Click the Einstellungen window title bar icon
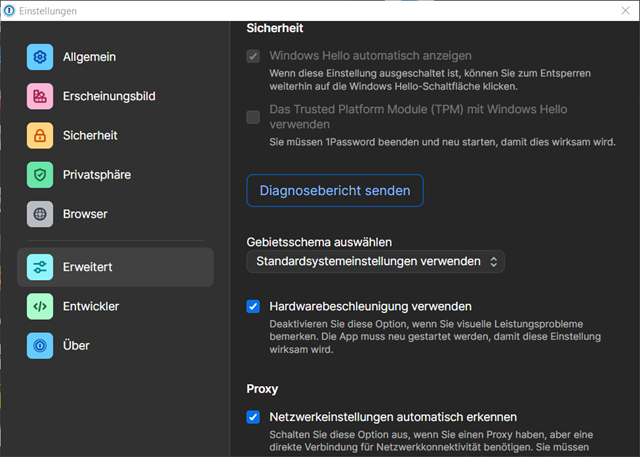Screen dimensions: 640x457 click(10, 10)
